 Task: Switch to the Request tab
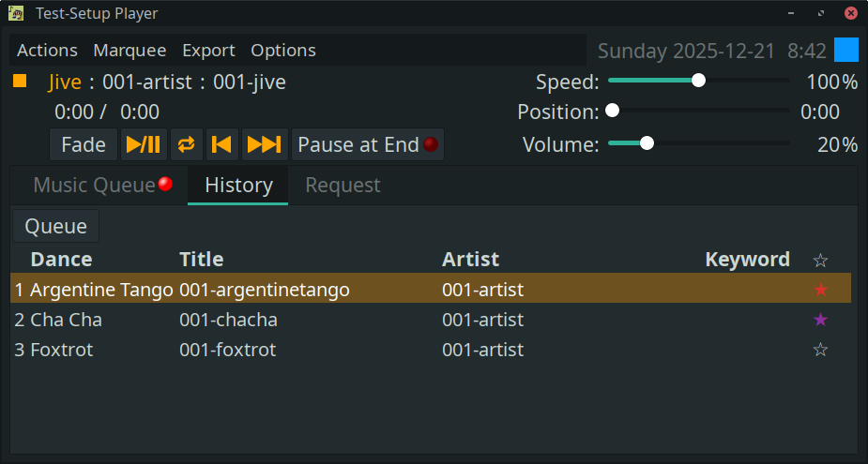(343, 185)
